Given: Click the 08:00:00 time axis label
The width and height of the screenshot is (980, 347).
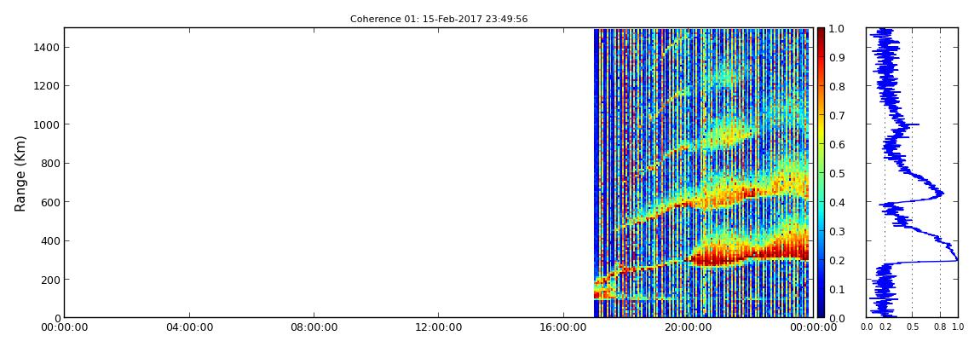Looking at the screenshot, I should click(314, 327).
